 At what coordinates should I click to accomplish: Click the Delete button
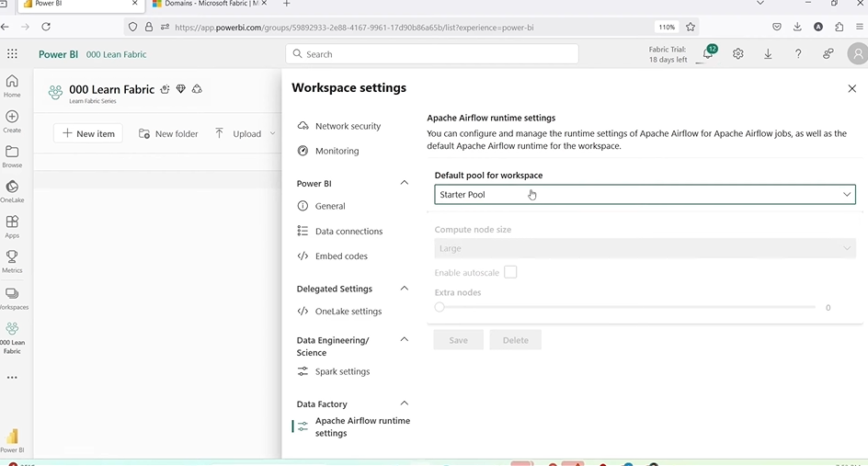pos(515,340)
